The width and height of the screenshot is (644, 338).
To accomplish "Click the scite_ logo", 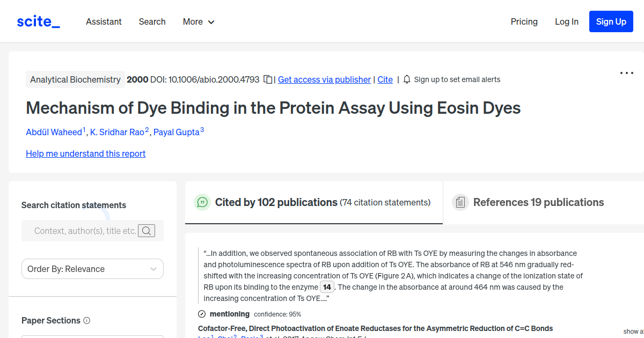I will pos(38,21).
